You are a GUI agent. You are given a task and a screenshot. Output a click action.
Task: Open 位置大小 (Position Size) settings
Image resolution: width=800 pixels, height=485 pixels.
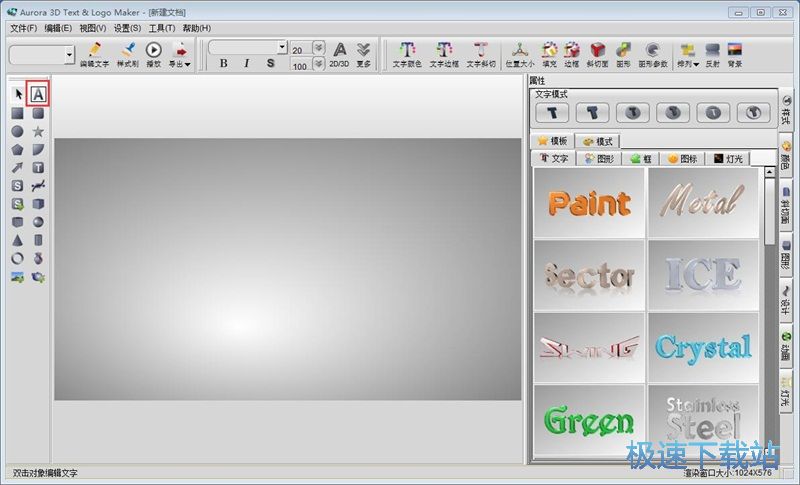[x=520, y=55]
